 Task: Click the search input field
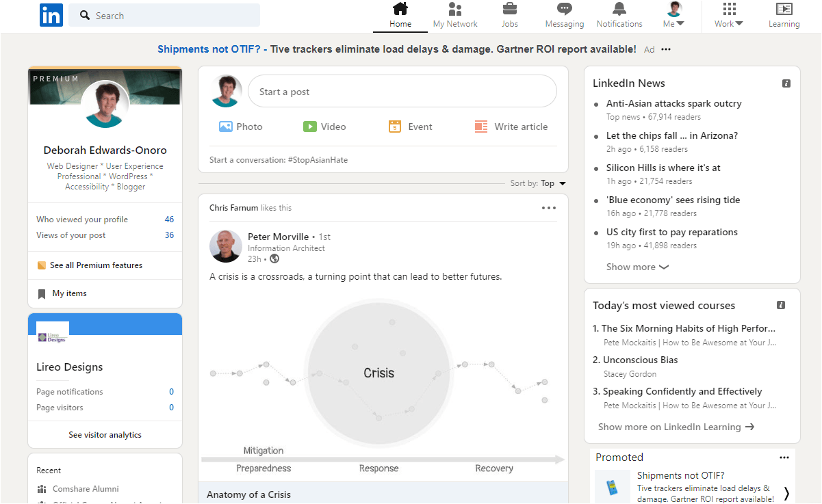164,15
